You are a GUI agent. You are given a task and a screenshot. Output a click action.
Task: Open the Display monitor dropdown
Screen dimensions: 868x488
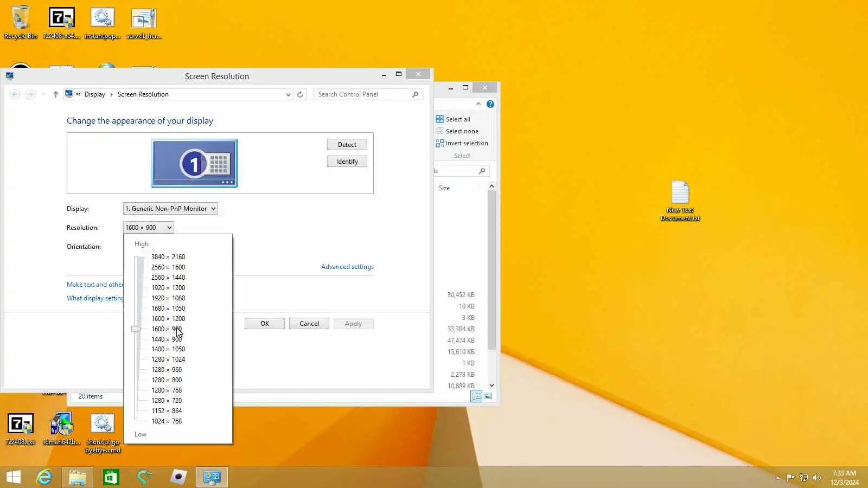170,209
